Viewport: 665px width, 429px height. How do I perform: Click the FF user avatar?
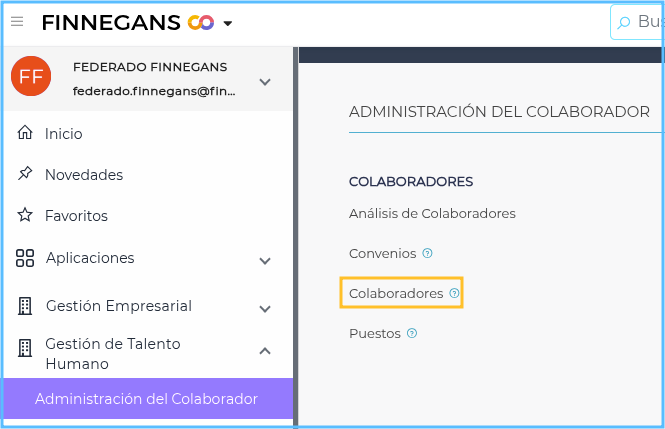tap(31, 77)
